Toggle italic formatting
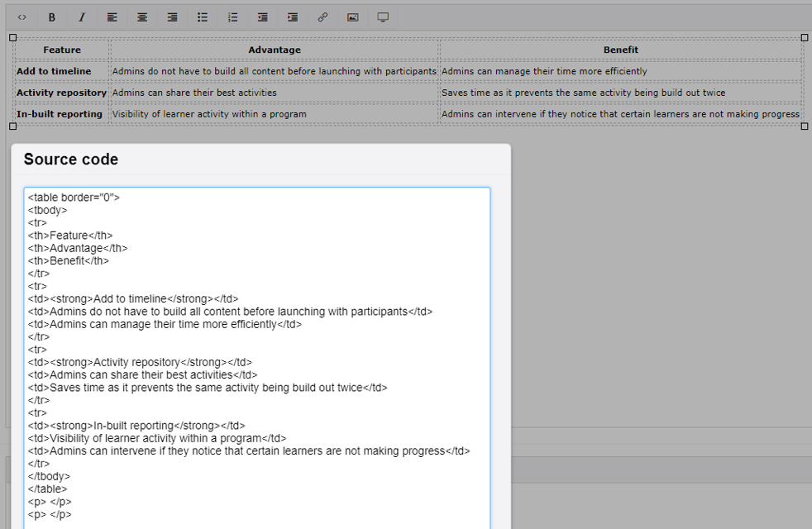This screenshot has height=529, width=812. pyautogui.click(x=81, y=17)
